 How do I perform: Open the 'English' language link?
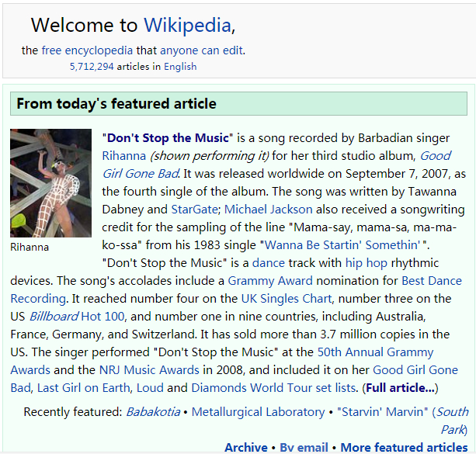[x=180, y=67]
